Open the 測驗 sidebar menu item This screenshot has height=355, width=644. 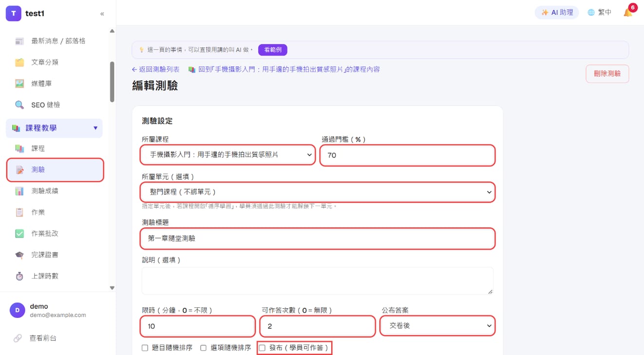(x=55, y=169)
